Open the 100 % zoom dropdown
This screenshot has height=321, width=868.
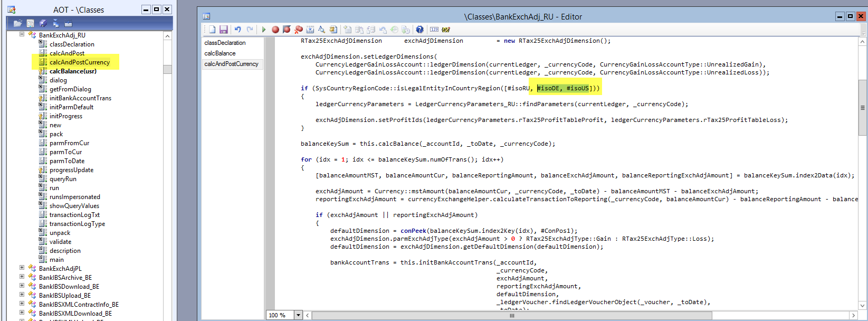click(298, 315)
